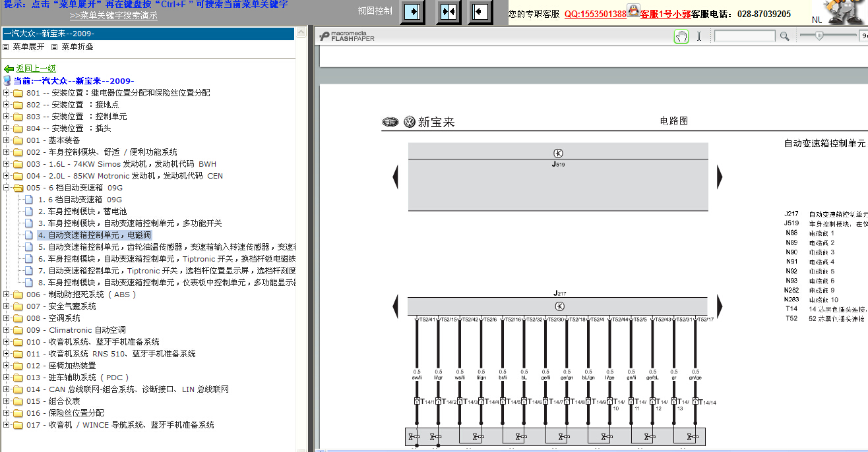Select the FlashPaper text selection cursor tool

point(699,36)
